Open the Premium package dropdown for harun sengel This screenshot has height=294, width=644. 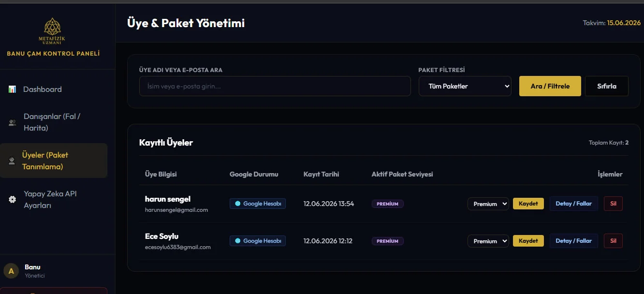click(488, 204)
